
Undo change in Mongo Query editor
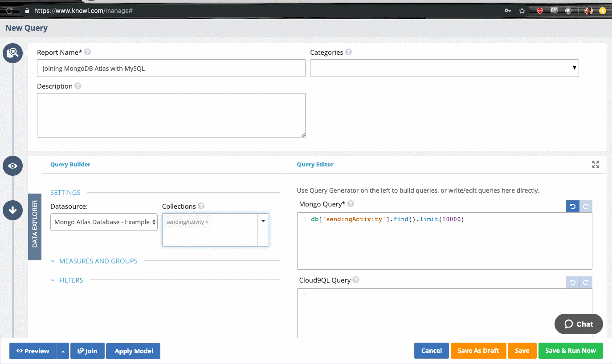click(x=573, y=206)
